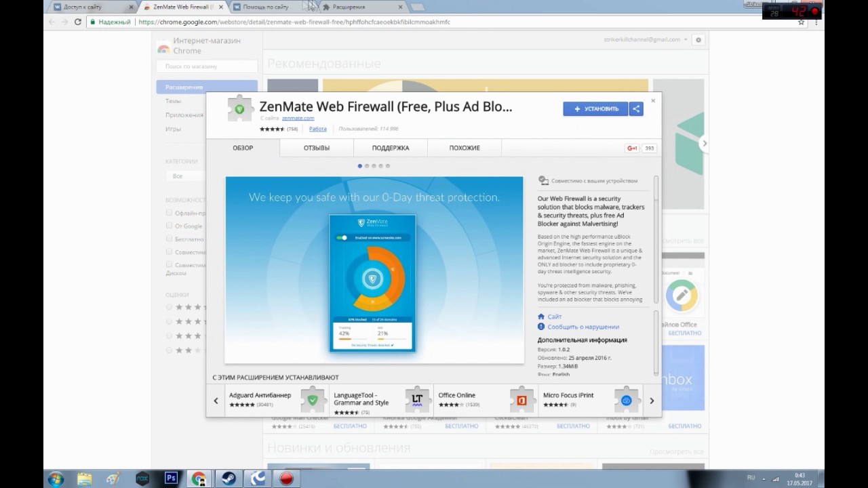Screen dimensions: 868x488
Task: Open the Windows Start menu
Action: point(56,478)
